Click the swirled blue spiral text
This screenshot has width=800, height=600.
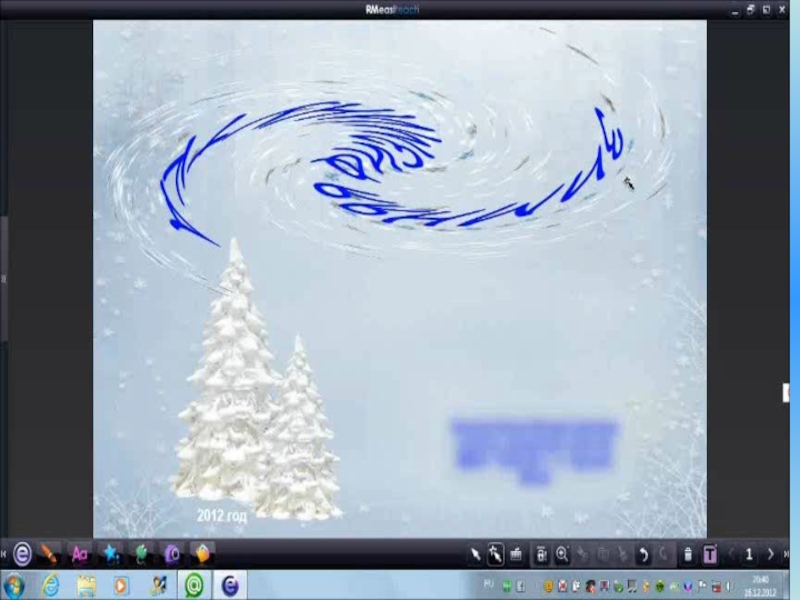(393, 172)
